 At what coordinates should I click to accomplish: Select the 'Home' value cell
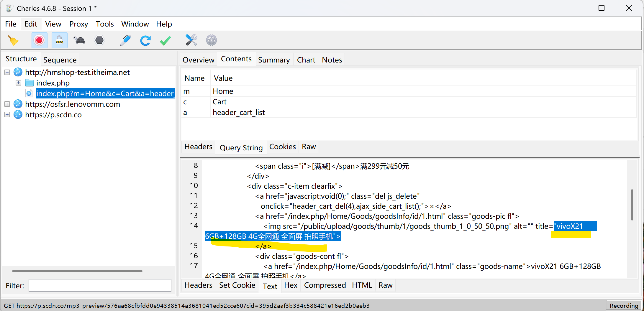click(423, 91)
